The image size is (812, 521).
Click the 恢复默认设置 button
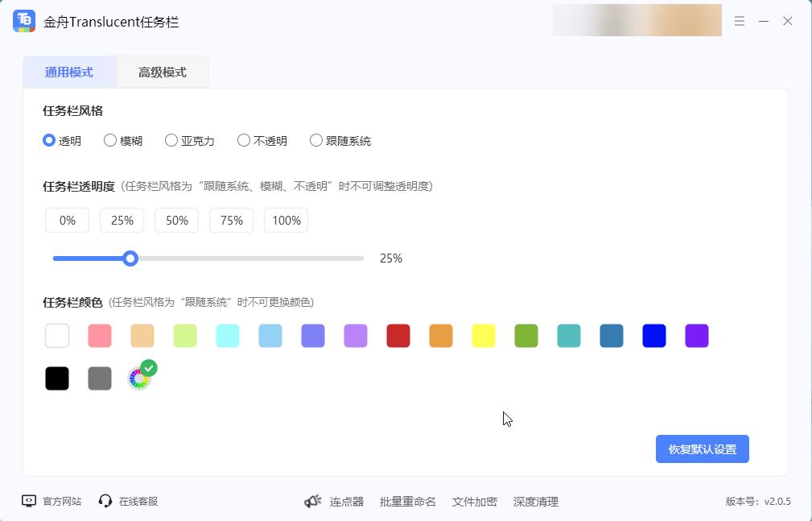point(702,449)
